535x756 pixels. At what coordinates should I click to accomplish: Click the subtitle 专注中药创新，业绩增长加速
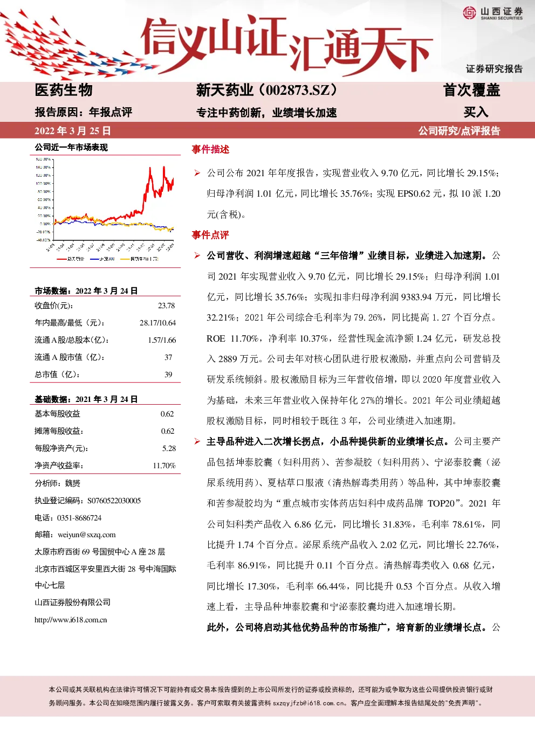pyautogui.click(x=266, y=113)
